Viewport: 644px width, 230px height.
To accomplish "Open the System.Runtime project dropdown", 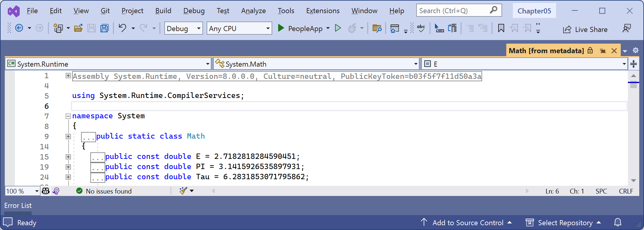I will 108,64.
